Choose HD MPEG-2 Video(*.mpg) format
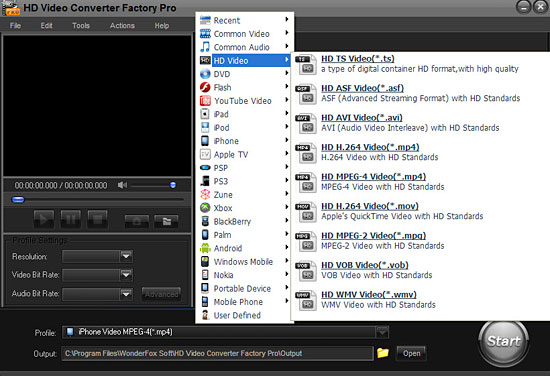The height and width of the screenshot is (376, 550). 374,235
